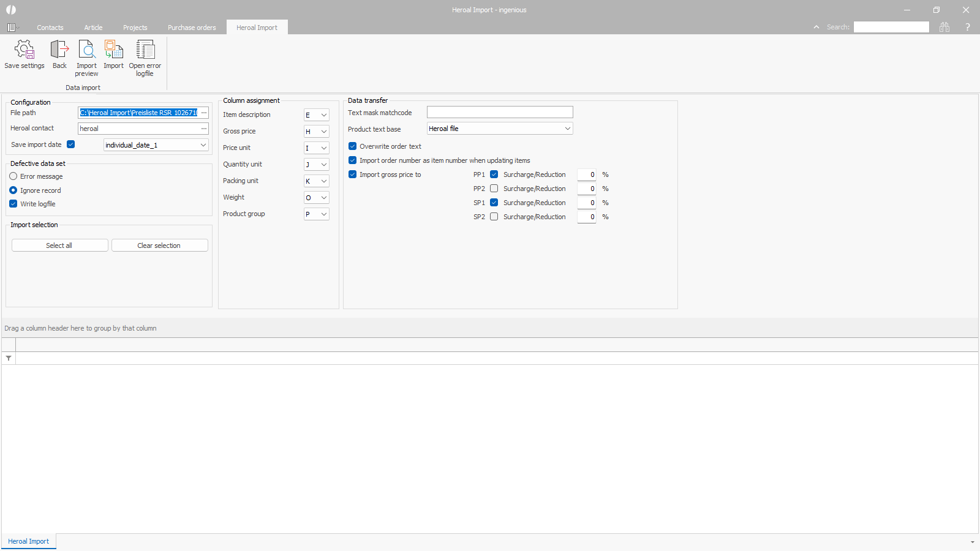The image size is (980, 551).
Task: Expand the Product text base dropdown
Action: click(x=567, y=129)
